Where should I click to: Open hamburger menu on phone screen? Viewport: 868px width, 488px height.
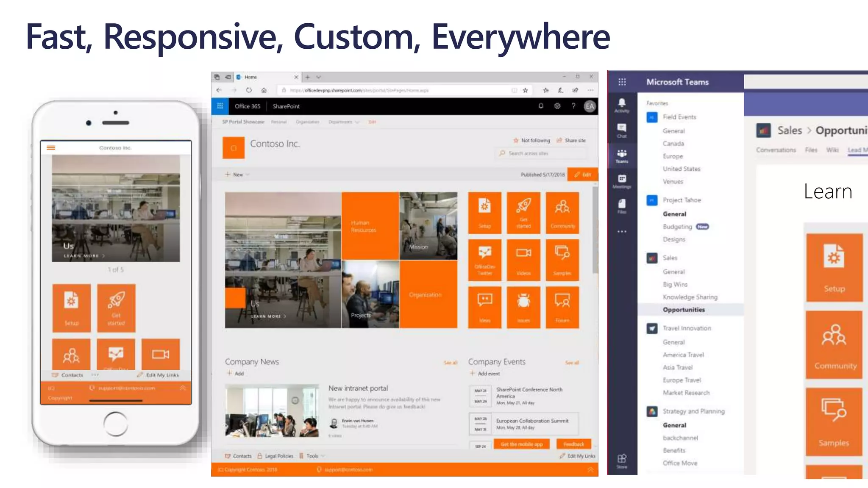pyautogui.click(x=51, y=148)
